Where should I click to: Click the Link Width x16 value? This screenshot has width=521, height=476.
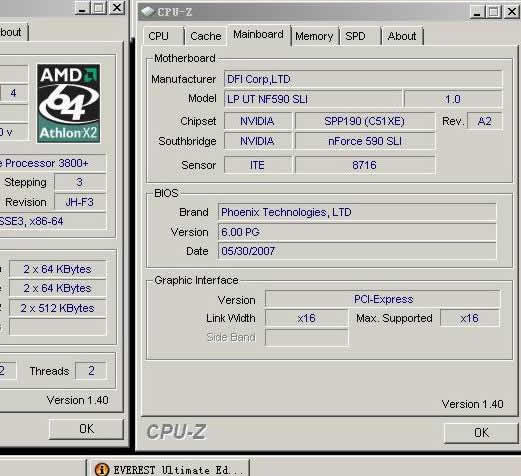tap(306, 318)
